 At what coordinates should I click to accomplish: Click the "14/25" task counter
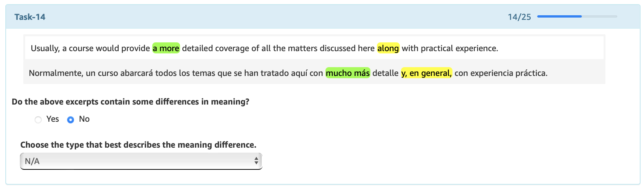(x=519, y=17)
